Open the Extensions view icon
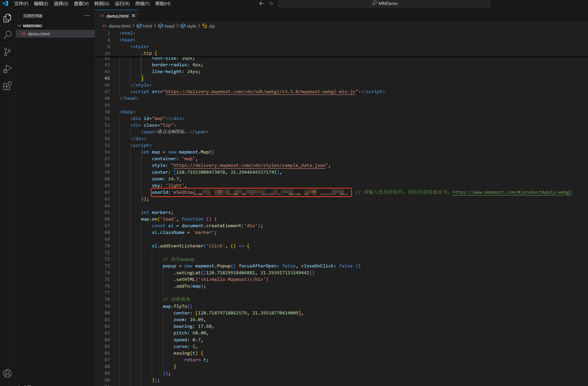Image resolution: width=588 pixels, height=386 pixels. (7, 86)
